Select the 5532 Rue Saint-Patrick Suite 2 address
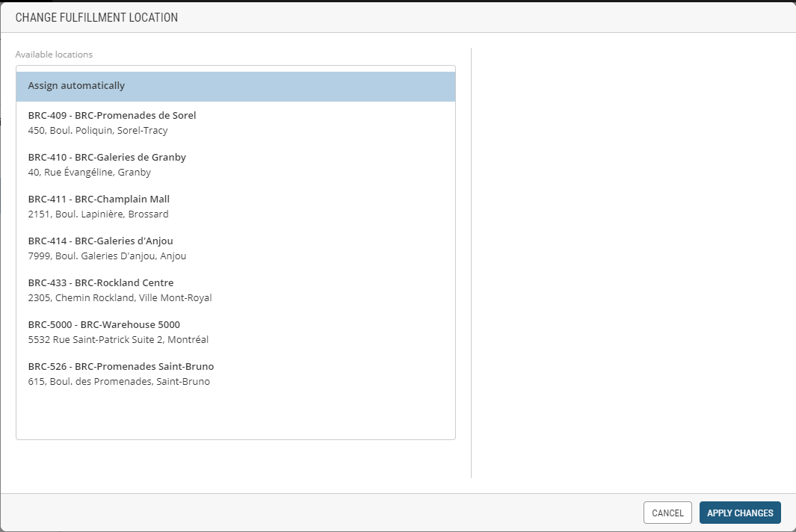 point(118,340)
